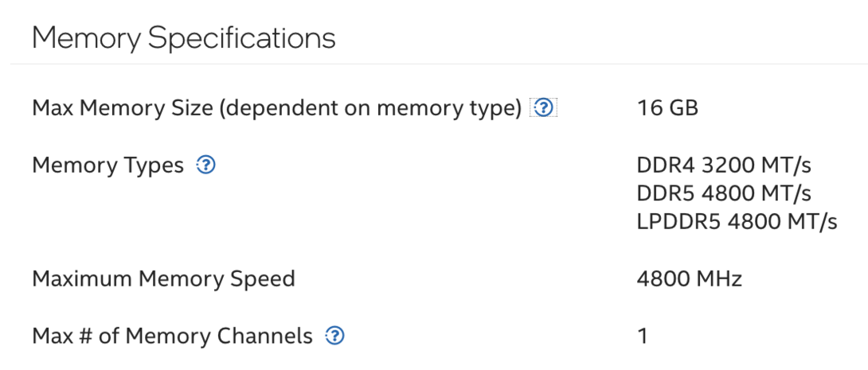This screenshot has height=370, width=868.
Task: Open the Memory Types help tooltip icon
Action: coord(205,166)
